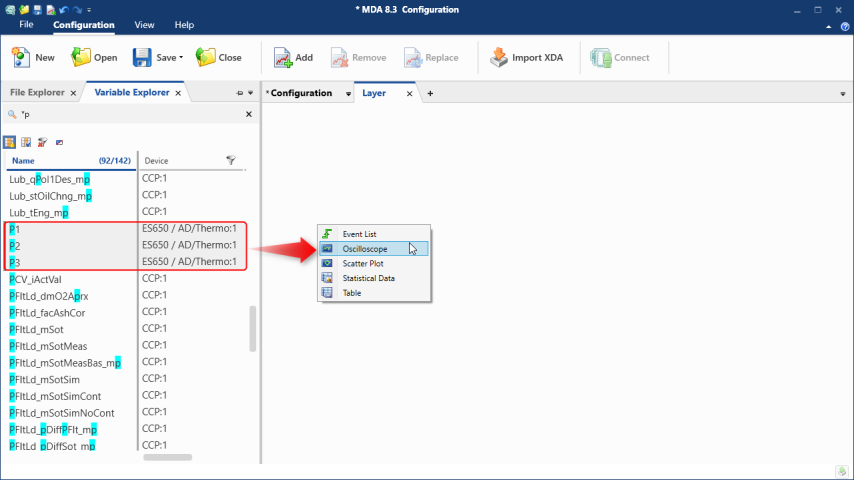This screenshot has height=480, width=854.
Task: Click the variable list vertical scrollbar
Action: pos(252,328)
